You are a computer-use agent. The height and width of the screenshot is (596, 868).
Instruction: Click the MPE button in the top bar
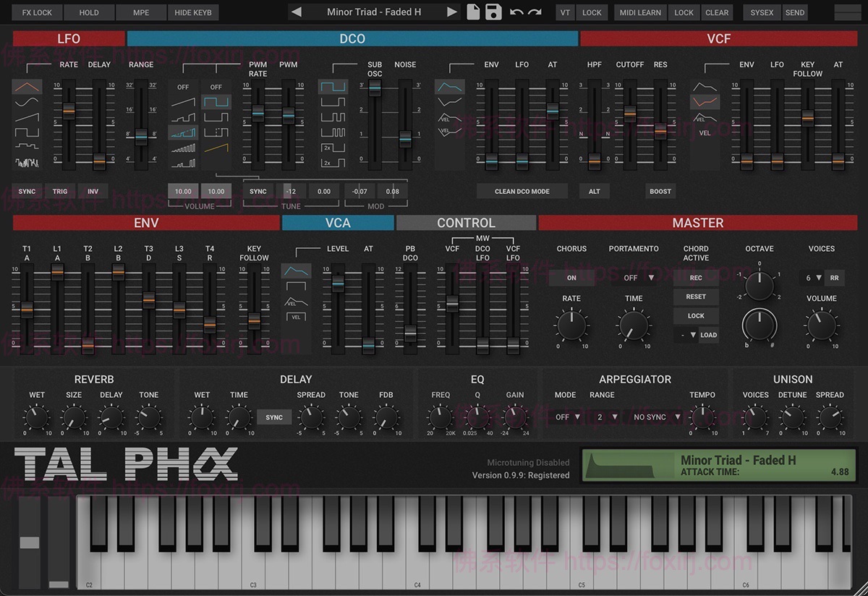coord(141,12)
